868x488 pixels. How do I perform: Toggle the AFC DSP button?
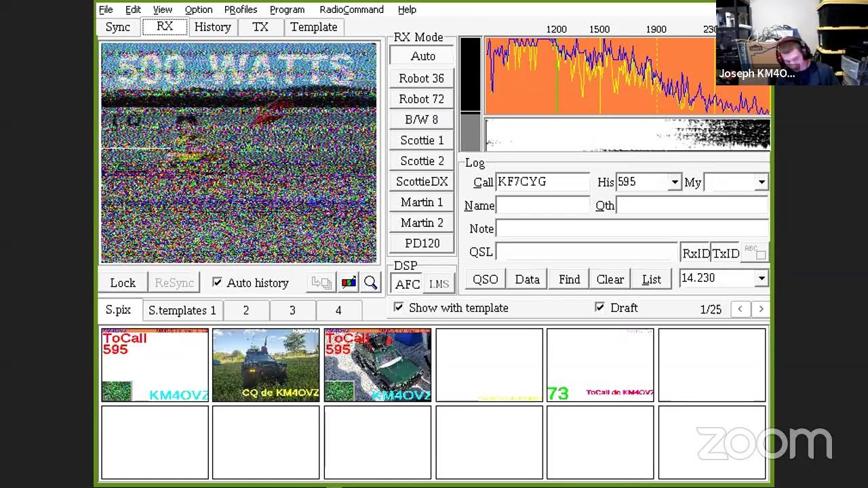coord(408,284)
